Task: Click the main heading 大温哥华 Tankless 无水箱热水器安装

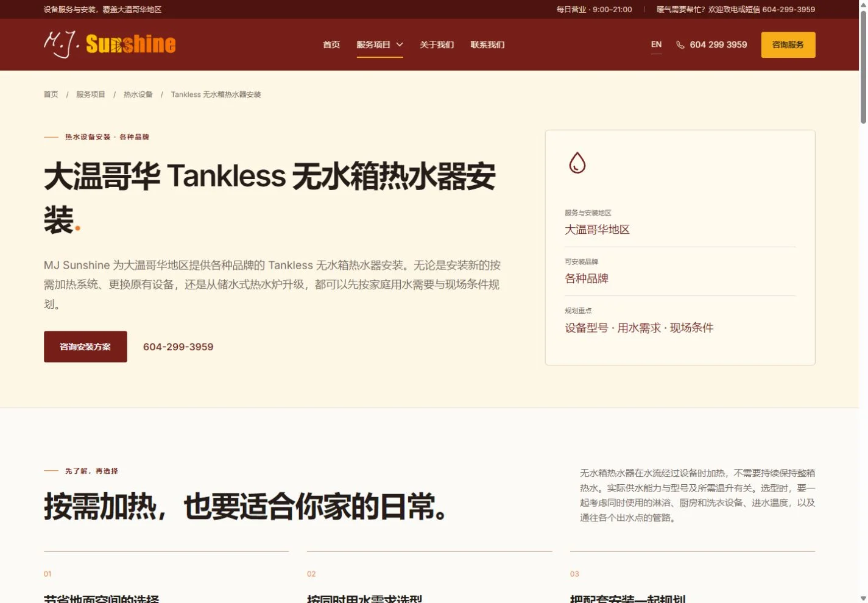Action: [270, 197]
